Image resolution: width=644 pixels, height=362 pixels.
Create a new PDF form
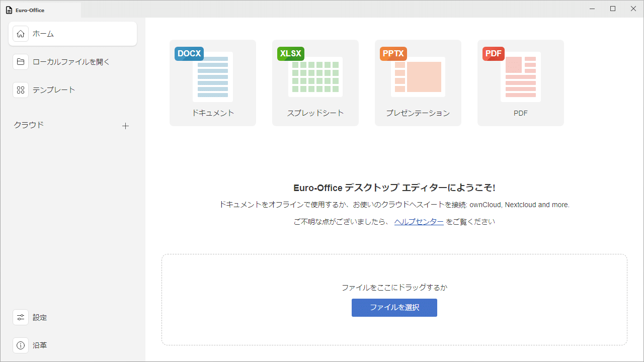(521, 83)
